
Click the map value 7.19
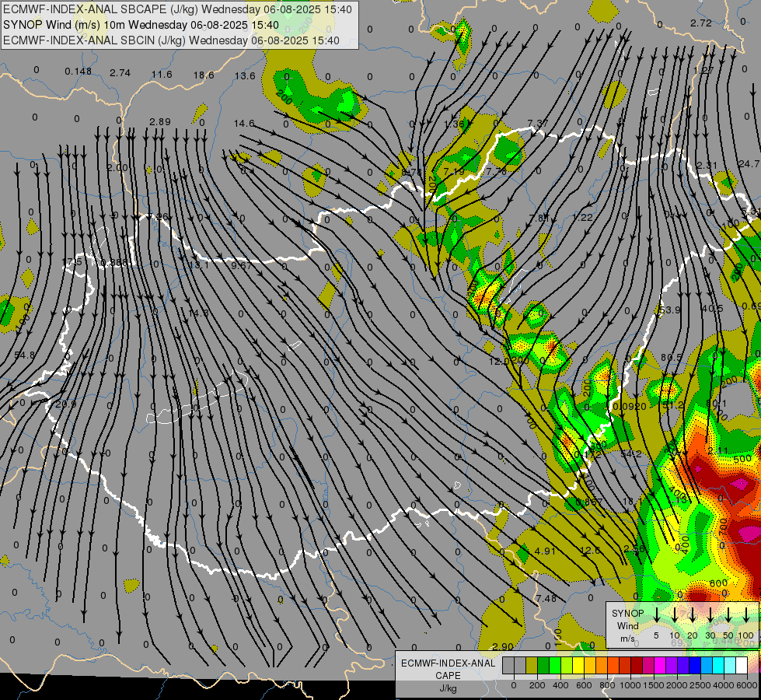(454, 171)
